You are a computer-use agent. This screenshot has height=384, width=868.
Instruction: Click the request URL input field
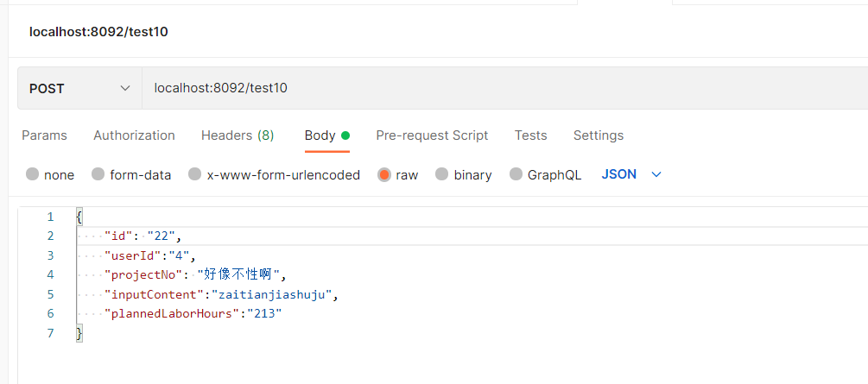tap(501, 88)
